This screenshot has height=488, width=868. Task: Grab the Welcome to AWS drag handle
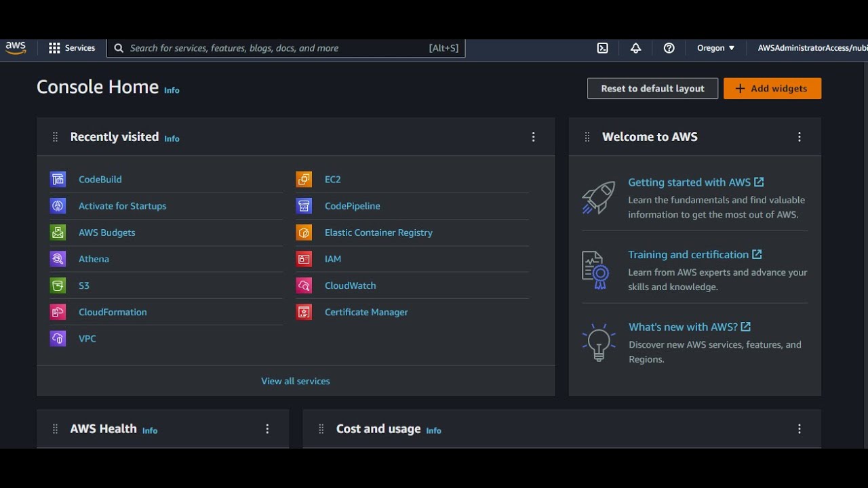587,137
